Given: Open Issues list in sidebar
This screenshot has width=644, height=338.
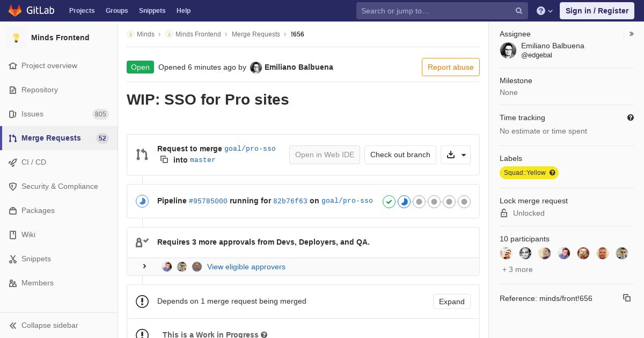Looking at the screenshot, I should click(32, 114).
